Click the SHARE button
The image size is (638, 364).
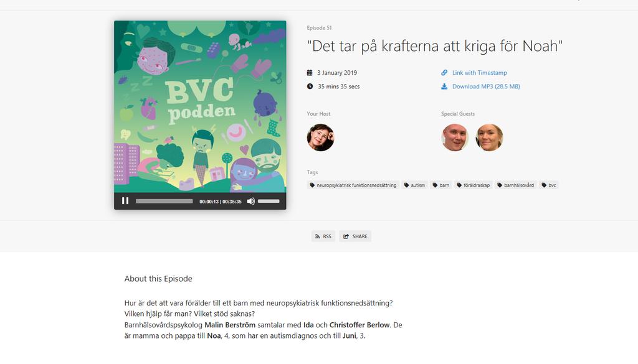point(355,236)
